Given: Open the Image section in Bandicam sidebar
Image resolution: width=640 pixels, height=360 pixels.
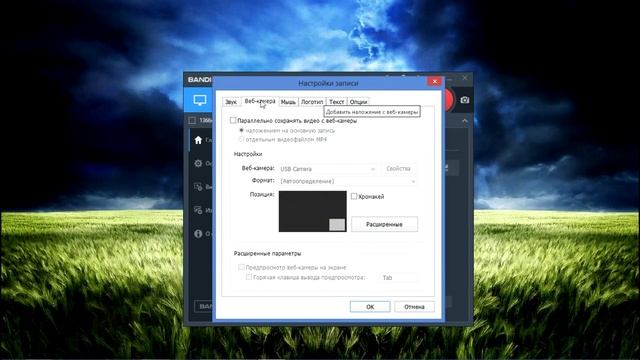Looking at the screenshot, I should click(x=198, y=210).
